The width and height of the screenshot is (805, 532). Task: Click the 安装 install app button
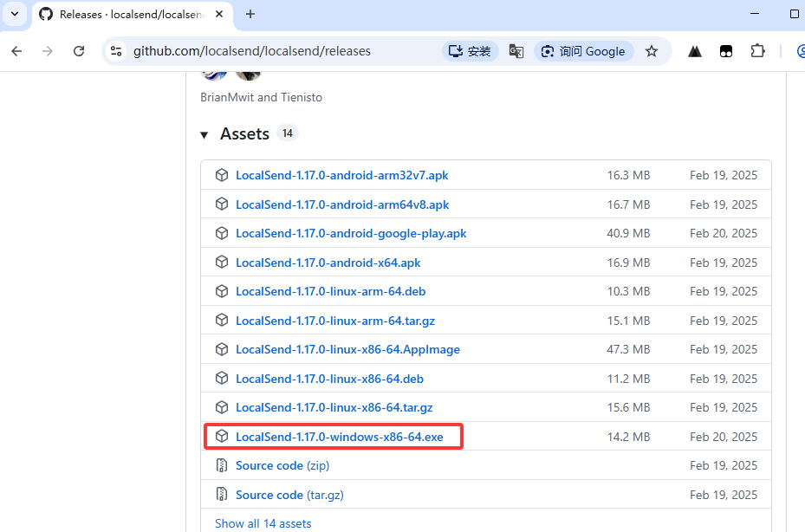tap(469, 51)
